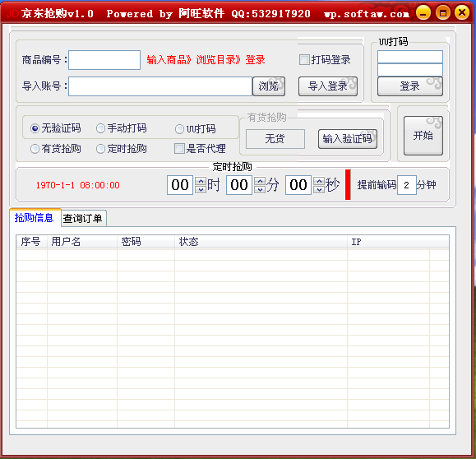Screen dimensions: 476x459
Task: Close the 京东抢购 window
Action: [462, 13]
